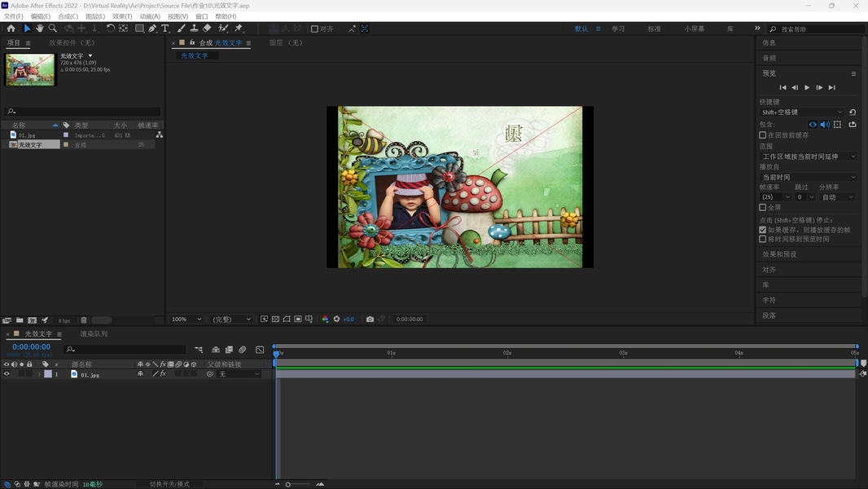This screenshot has height=489, width=868.
Task: Uncheck 如果缓存，则播放缓存的帧
Action: point(762,229)
